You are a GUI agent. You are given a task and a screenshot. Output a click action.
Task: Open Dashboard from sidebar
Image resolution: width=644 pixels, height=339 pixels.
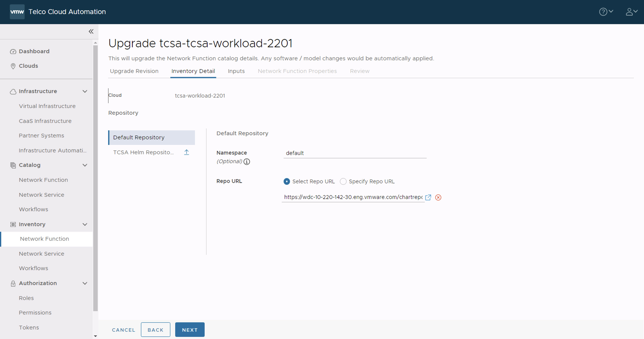point(34,51)
